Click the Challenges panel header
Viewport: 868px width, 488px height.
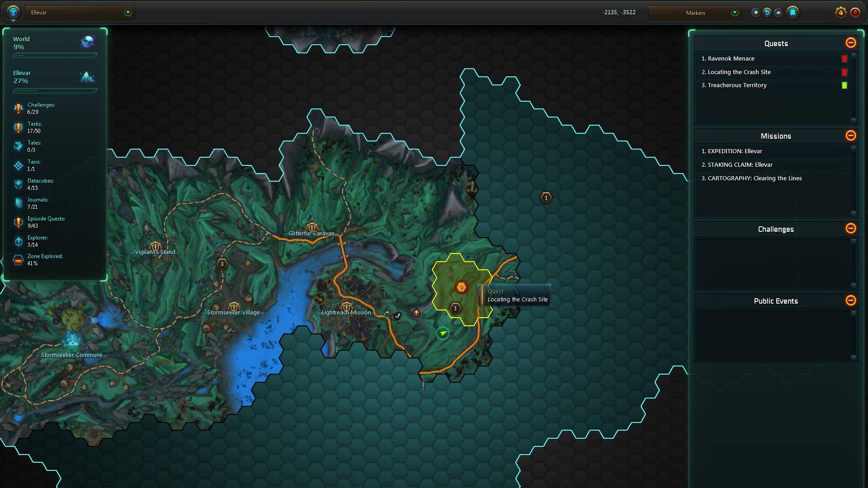(x=776, y=229)
